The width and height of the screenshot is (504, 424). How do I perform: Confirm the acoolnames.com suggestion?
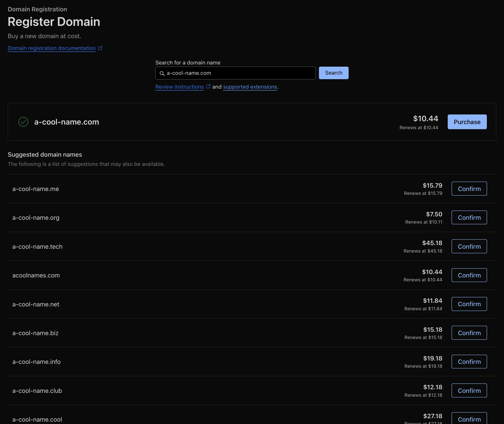[469, 275]
